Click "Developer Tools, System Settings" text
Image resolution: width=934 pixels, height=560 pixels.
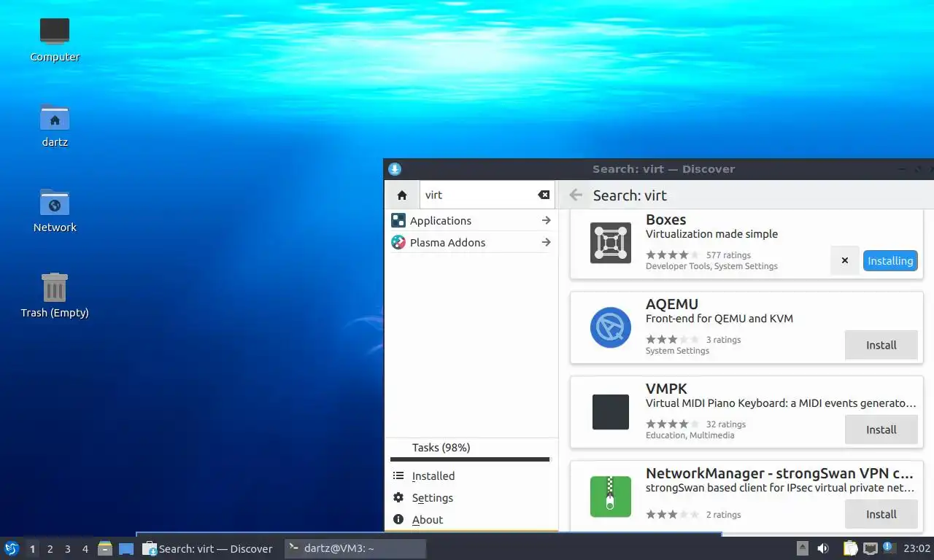[x=711, y=266]
